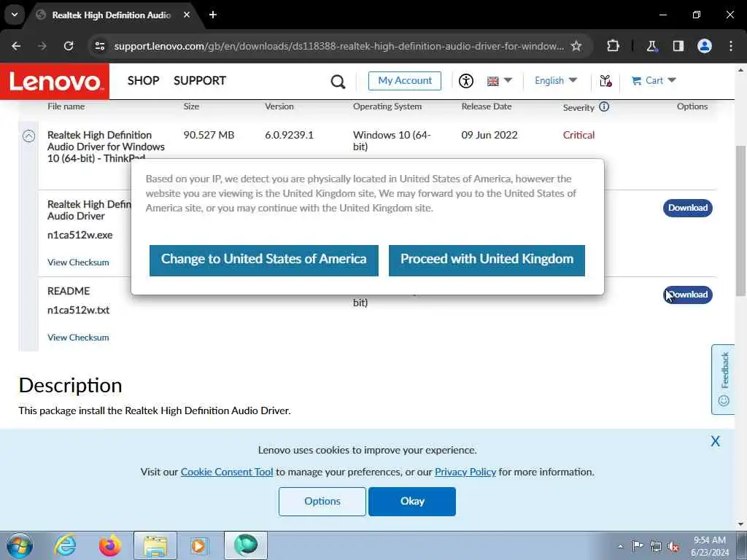Close the cookie banner with X
The width and height of the screenshot is (747, 560).
(715, 441)
